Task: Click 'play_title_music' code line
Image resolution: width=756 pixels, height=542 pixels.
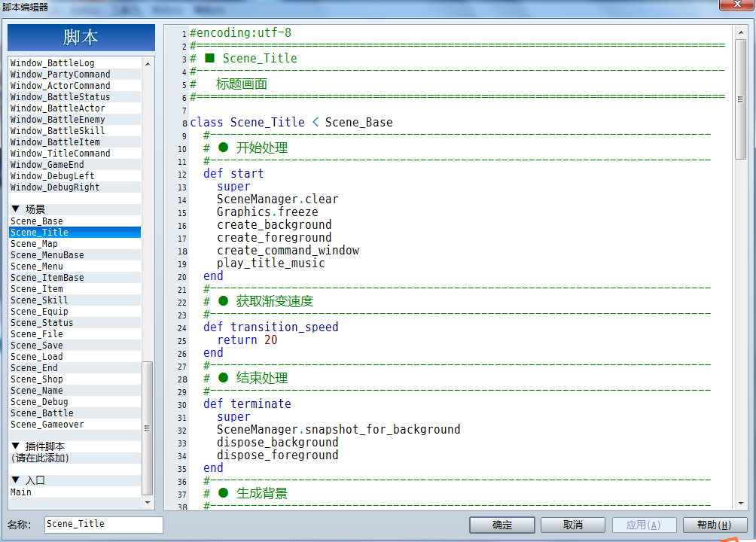Action: pos(270,263)
